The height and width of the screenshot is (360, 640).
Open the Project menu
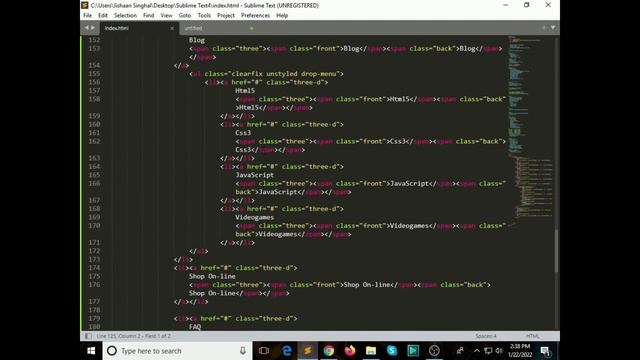click(226, 16)
